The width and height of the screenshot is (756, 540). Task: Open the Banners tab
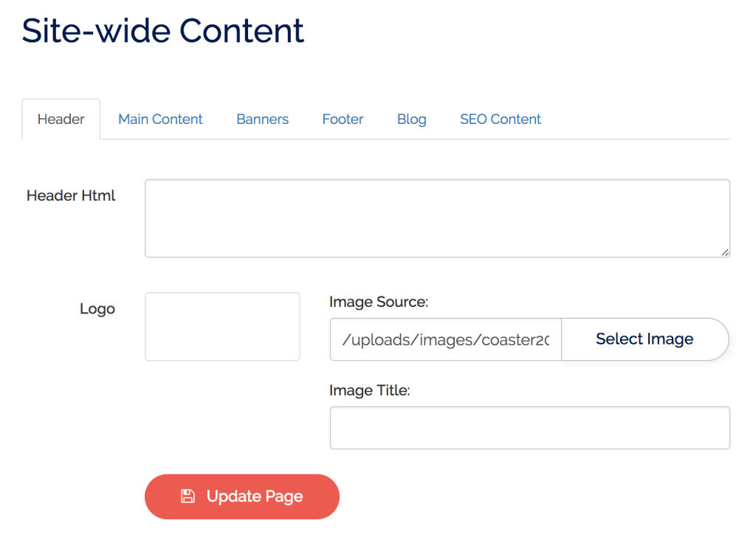pos(262,119)
